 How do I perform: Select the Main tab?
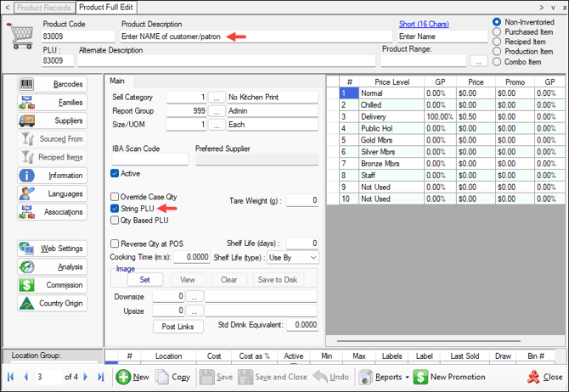[x=117, y=81]
